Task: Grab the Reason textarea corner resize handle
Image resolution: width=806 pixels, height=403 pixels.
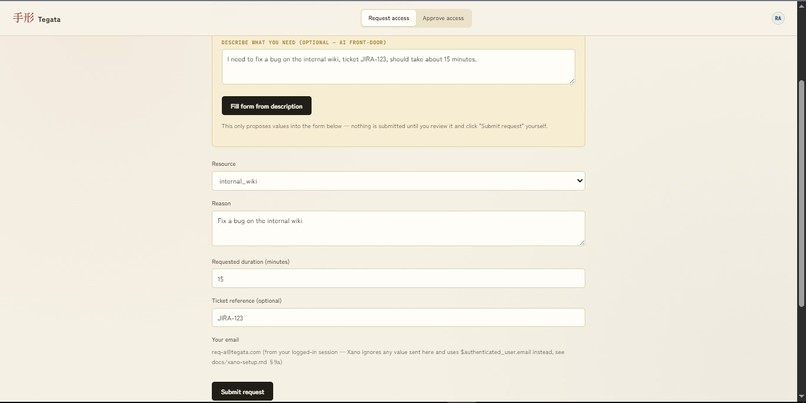Action: pos(581,242)
